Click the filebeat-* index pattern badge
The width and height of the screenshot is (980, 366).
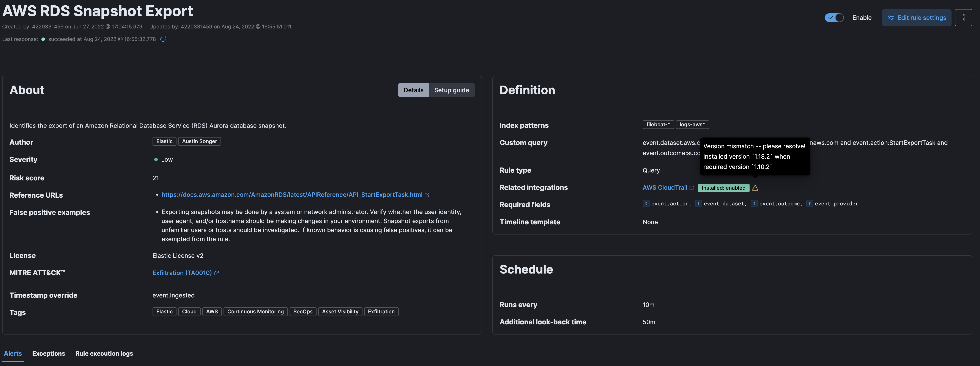click(x=658, y=124)
